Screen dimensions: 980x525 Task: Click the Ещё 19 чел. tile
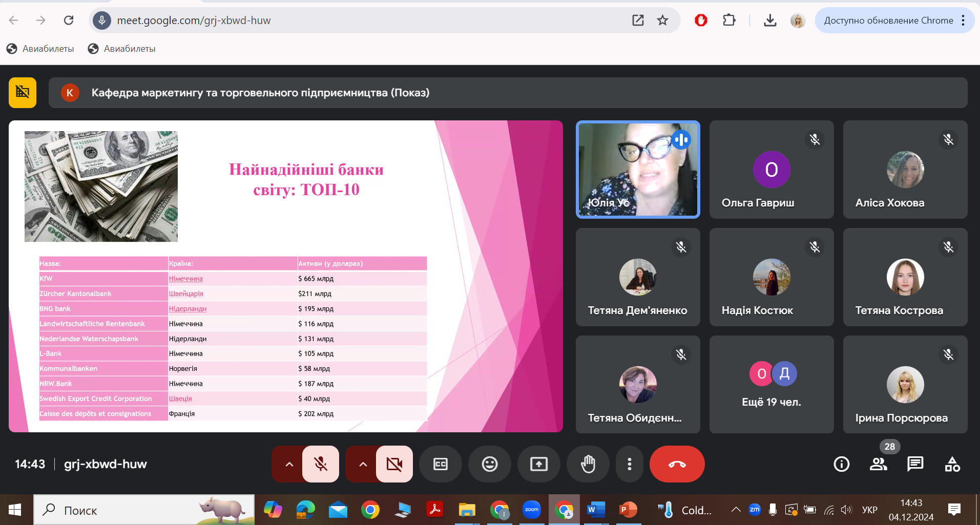[771, 384]
